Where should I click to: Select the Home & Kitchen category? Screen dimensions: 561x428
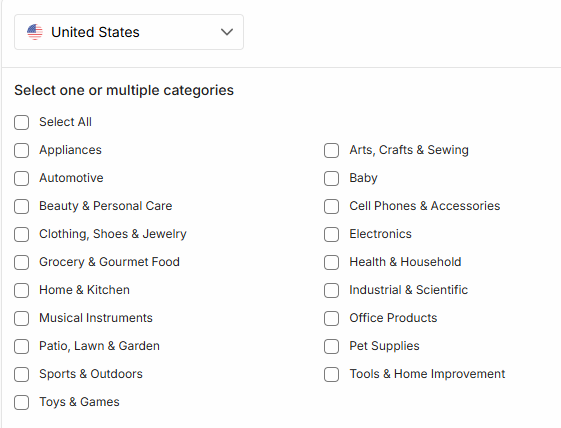(x=21, y=290)
